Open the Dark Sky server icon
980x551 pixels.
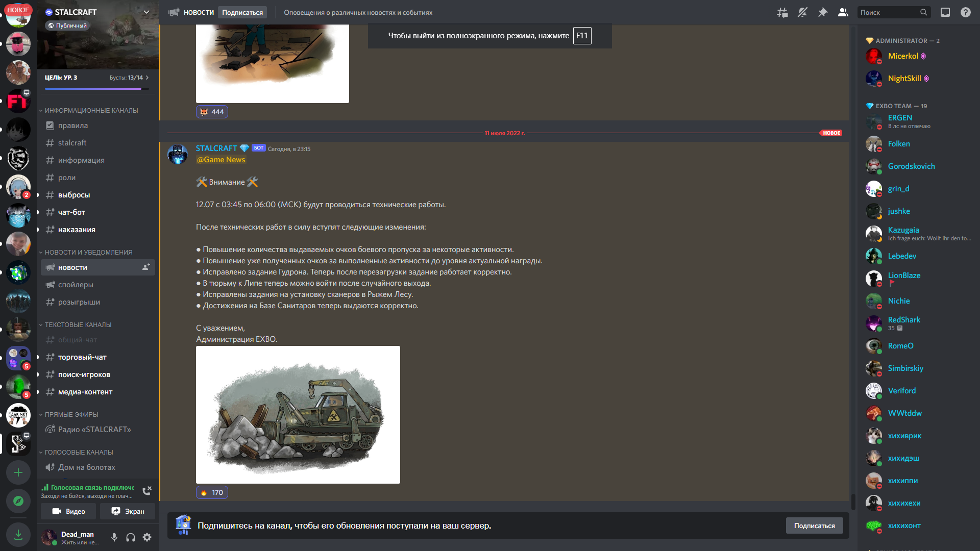pos(18,415)
